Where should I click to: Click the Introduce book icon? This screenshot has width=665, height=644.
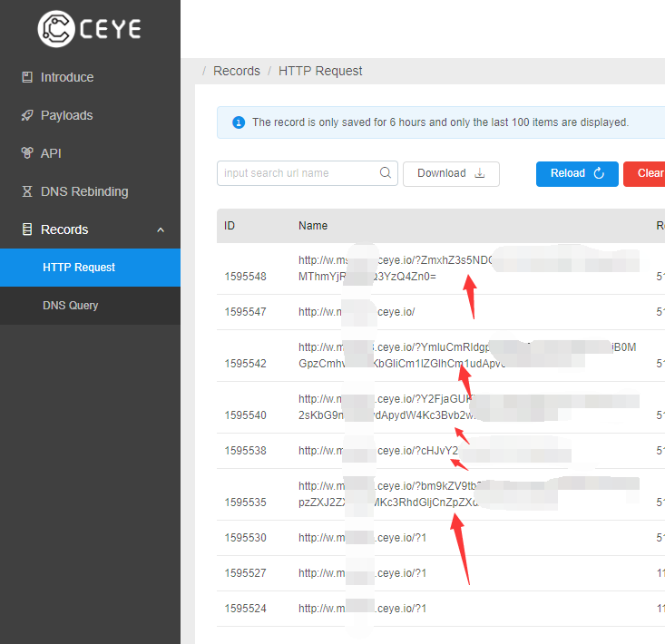click(x=27, y=77)
